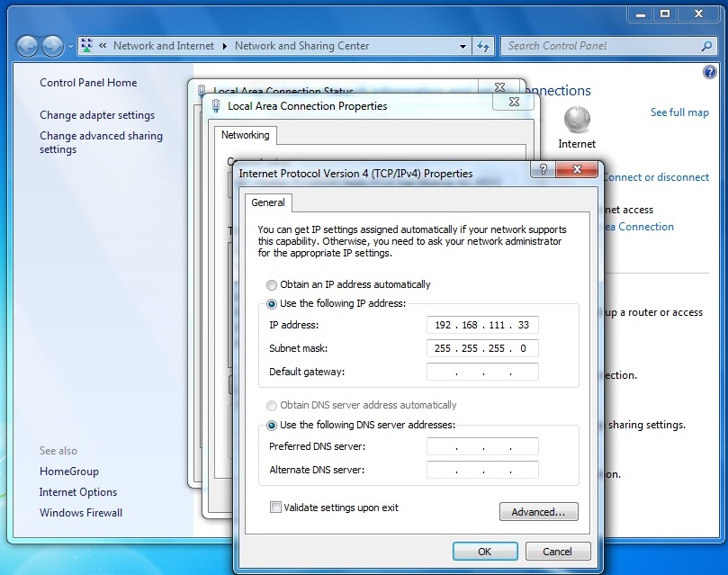The height and width of the screenshot is (575, 728).
Task: Click Network and Sharing Center breadcrumb
Action: click(x=301, y=46)
